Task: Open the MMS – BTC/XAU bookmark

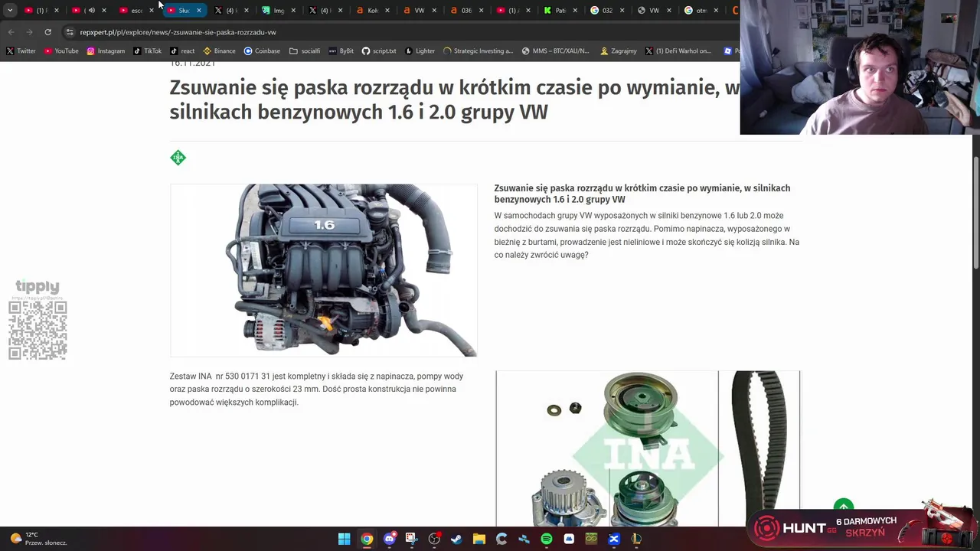Action: (556, 51)
